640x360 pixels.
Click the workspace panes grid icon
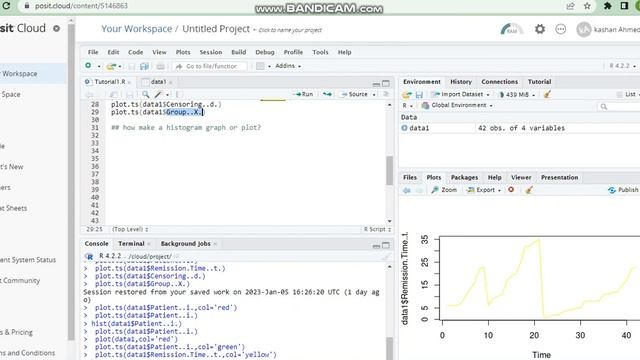pyautogui.click(x=260, y=66)
